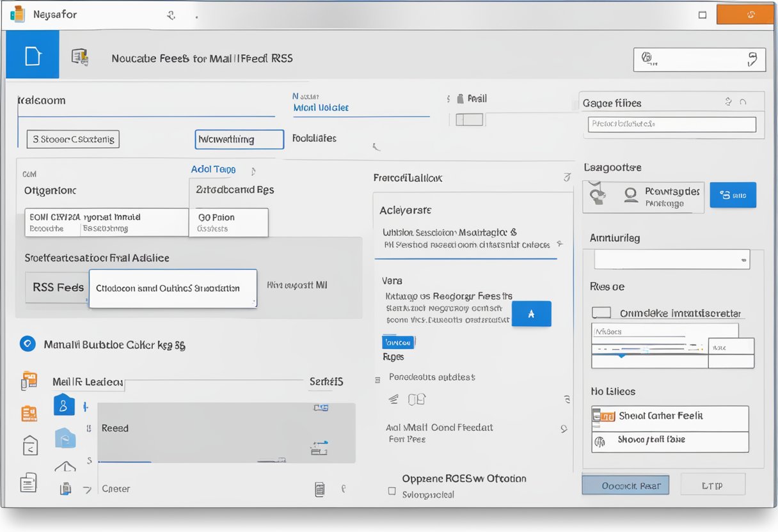This screenshot has height=532, width=778.
Task: Switch to the Mail R Ledeou tab
Action: 88,381
